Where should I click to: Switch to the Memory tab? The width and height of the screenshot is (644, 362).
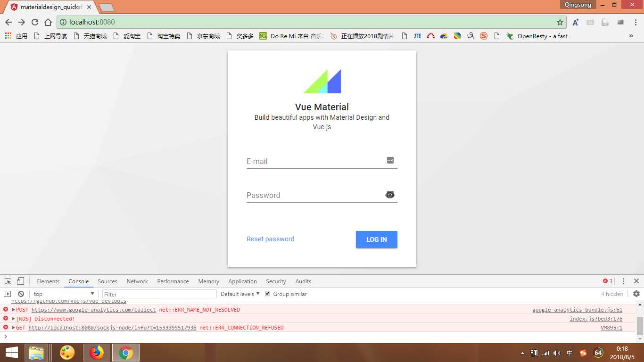coord(209,281)
